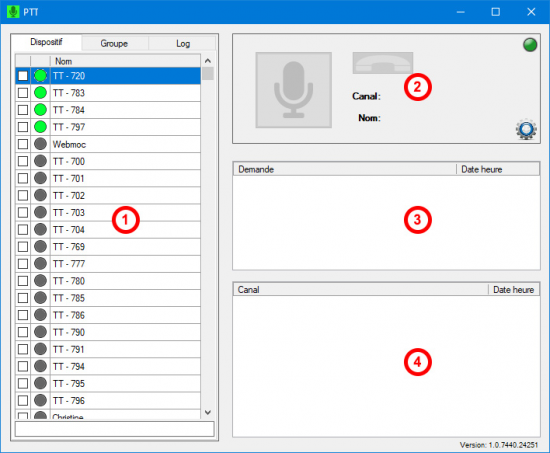This screenshot has height=453, width=550.
Task: Check the box for TT - 720
Action: [23, 76]
